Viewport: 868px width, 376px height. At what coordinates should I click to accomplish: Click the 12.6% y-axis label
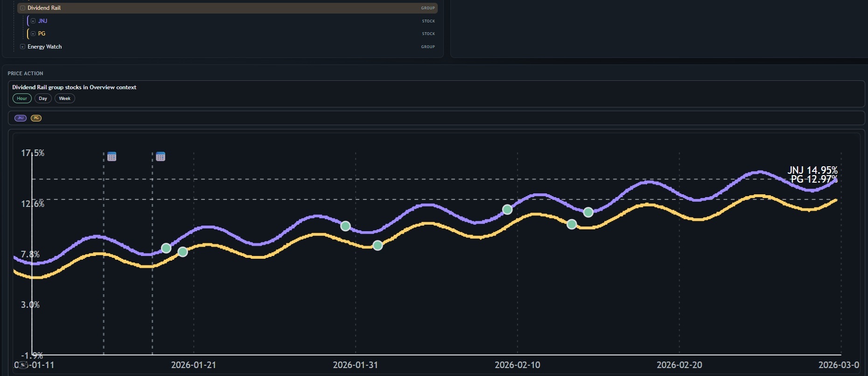point(33,204)
